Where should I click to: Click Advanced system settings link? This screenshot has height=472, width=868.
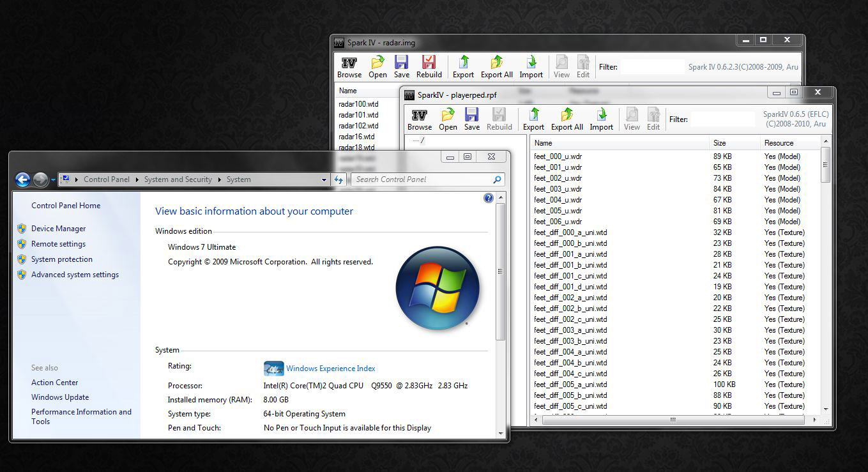[75, 275]
